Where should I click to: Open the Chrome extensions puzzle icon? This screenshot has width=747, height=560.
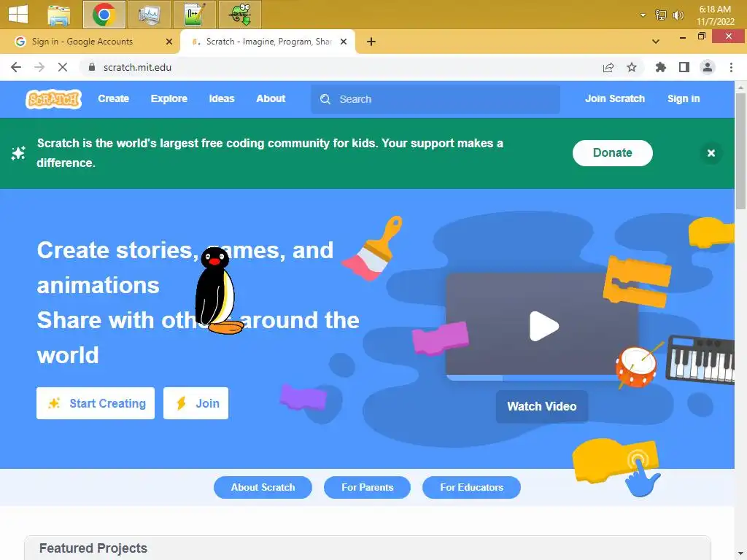(x=660, y=67)
